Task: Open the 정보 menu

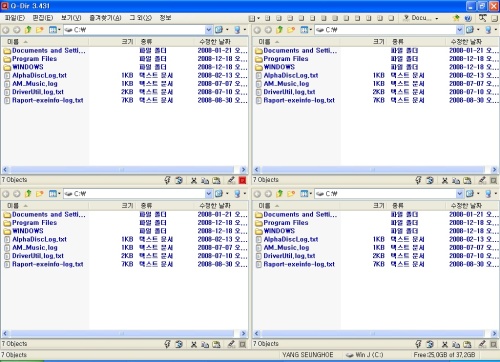Action: [x=165, y=18]
